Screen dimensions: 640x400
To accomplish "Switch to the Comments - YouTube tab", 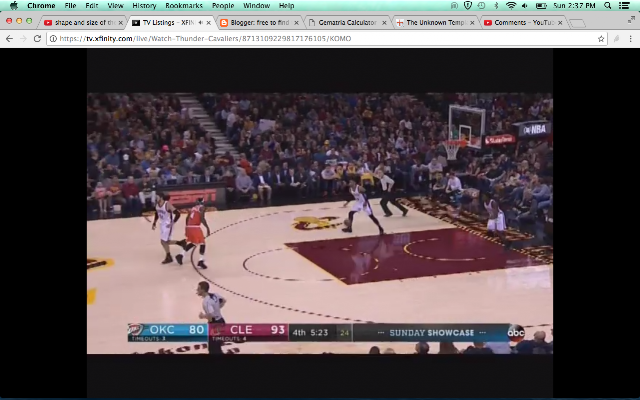I will [524, 22].
